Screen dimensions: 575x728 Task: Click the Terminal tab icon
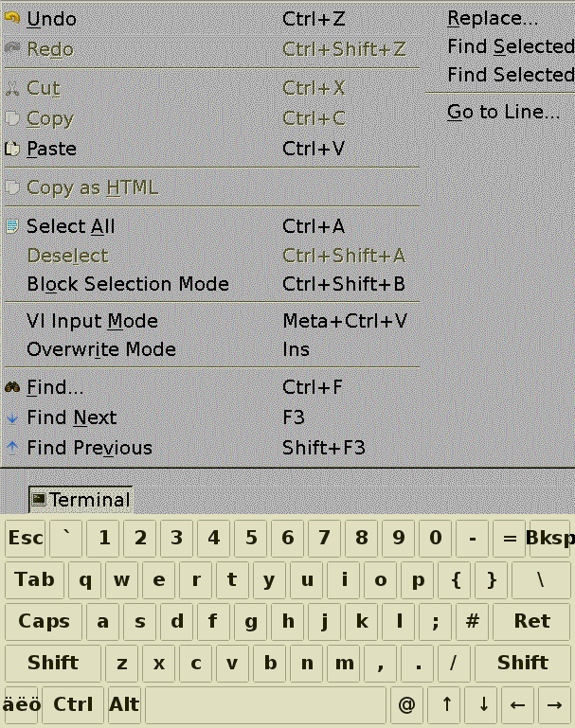[x=38, y=499]
